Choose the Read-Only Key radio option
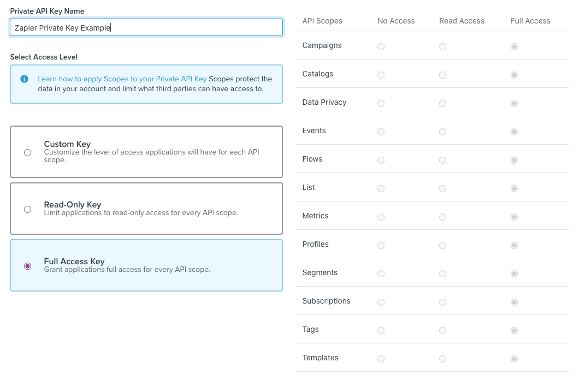The height and width of the screenshot is (392, 586). click(28, 209)
